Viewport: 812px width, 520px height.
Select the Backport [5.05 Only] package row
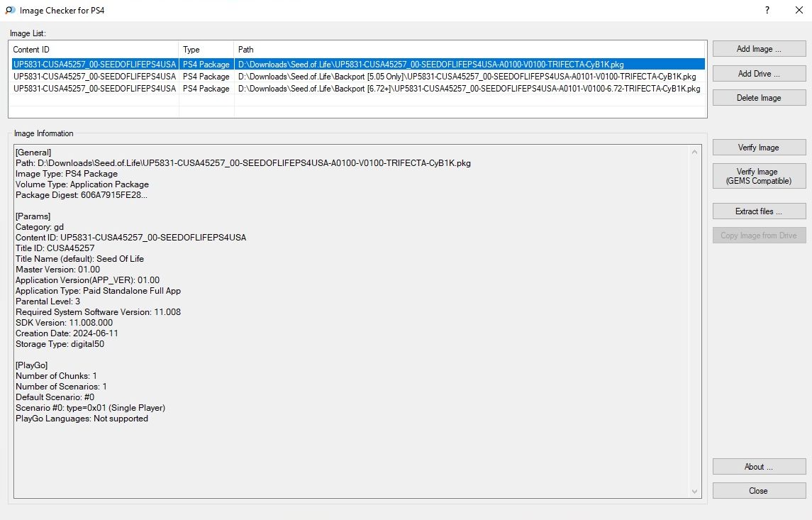pyautogui.click(x=358, y=77)
